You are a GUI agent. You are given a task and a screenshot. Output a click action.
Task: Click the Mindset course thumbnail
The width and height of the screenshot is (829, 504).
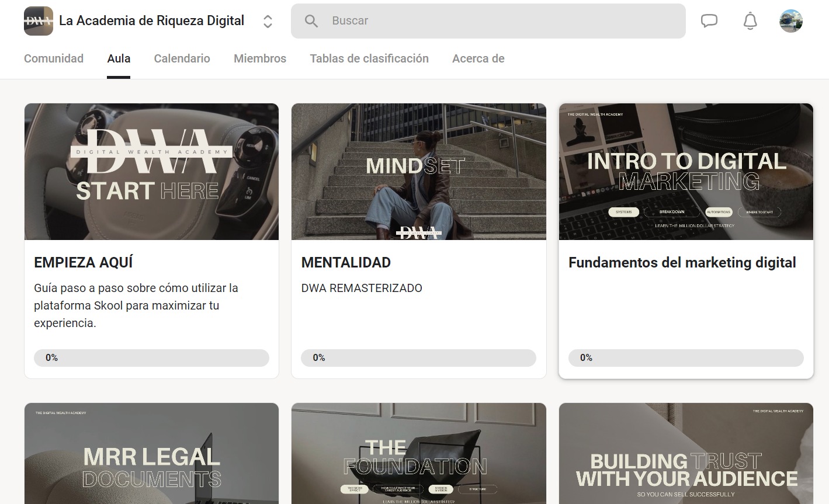tap(418, 172)
